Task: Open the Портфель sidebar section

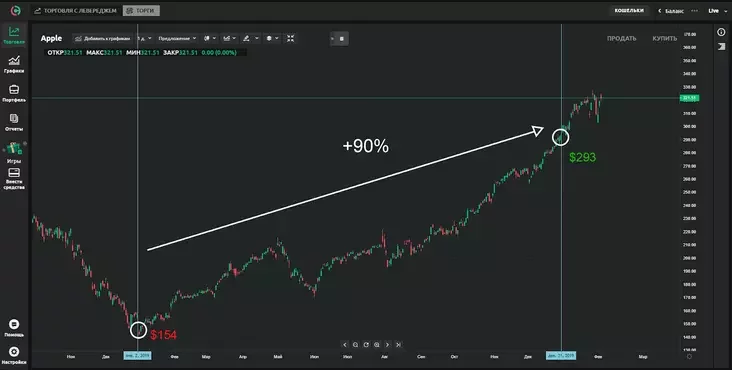Action: tap(14, 92)
